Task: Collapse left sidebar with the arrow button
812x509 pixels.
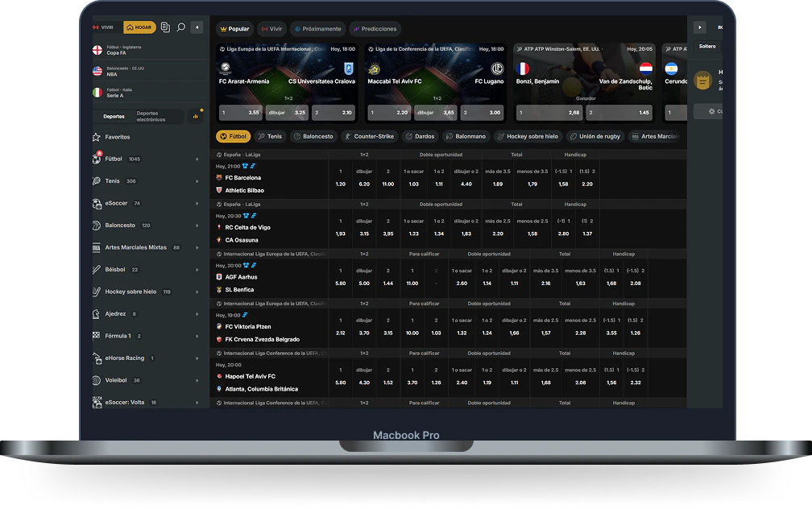Action: click(x=197, y=27)
